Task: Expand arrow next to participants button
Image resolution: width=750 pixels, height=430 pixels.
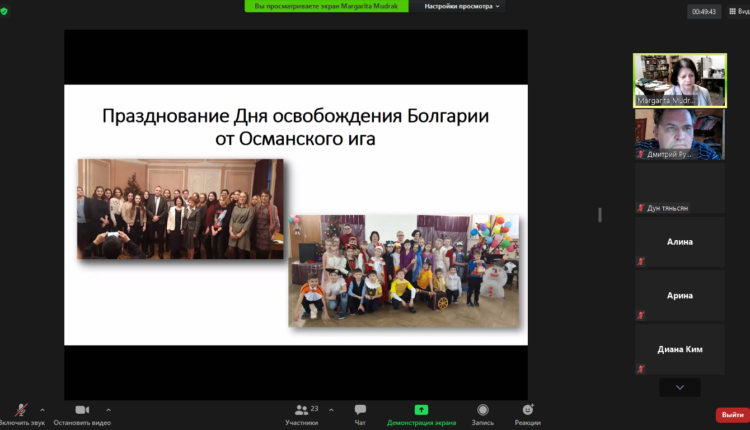Action: (x=331, y=410)
